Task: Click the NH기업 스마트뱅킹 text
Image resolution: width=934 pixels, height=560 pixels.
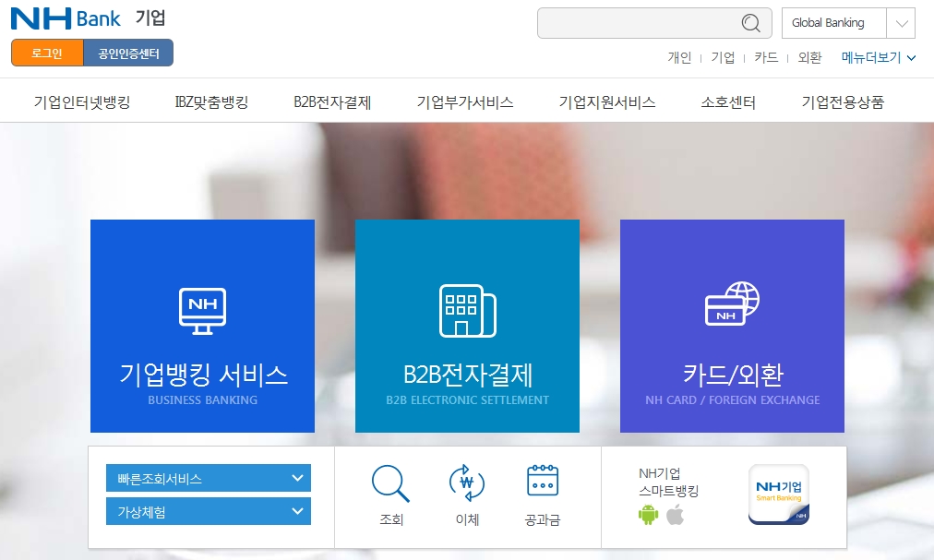Action: [668, 482]
